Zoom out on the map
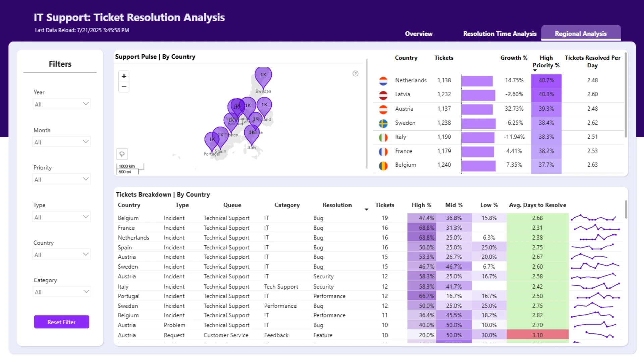The image size is (644, 362). [124, 87]
